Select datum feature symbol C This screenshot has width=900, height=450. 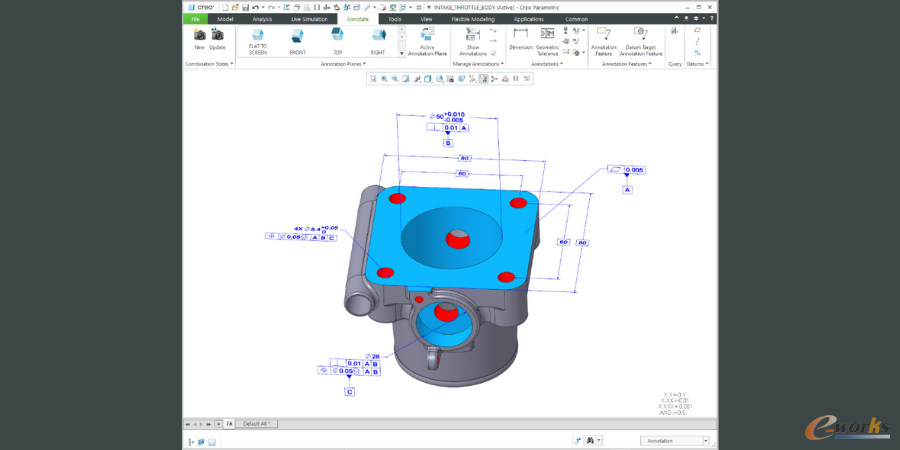pos(350,391)
